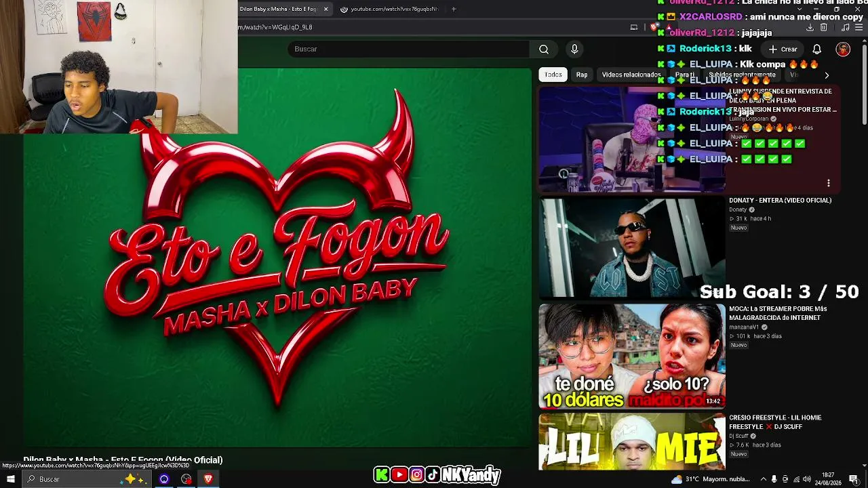Image resolution: width=868 pixels, height=488 pixels.
Task: Click the '31 k hace 4 h' video stats
Action: 750,219
